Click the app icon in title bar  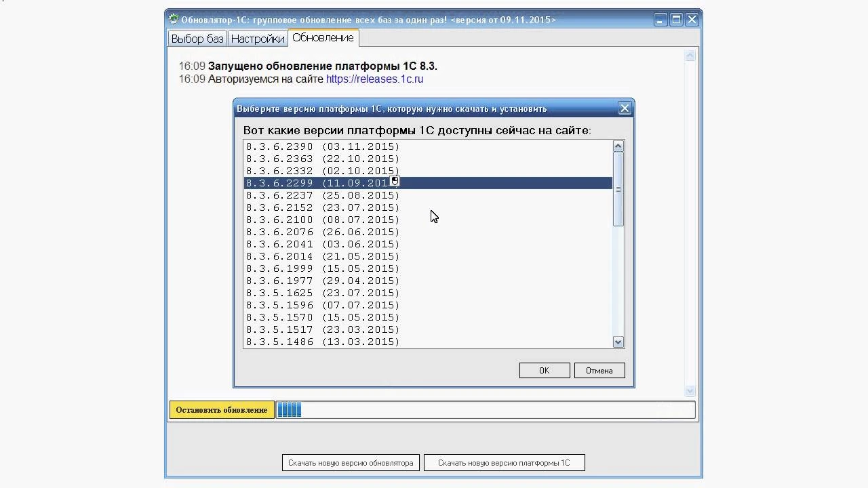[x=174, y=20]
